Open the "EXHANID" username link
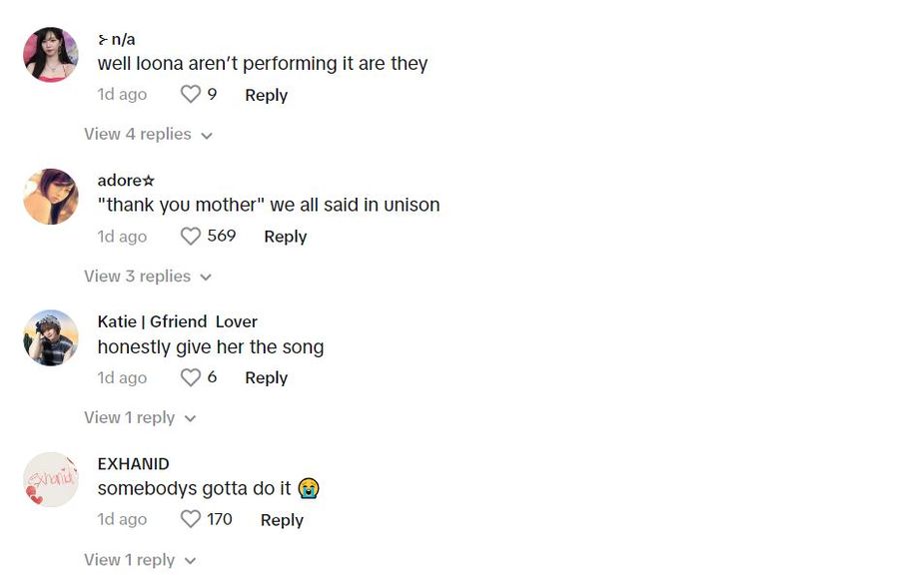 [133, 463]
